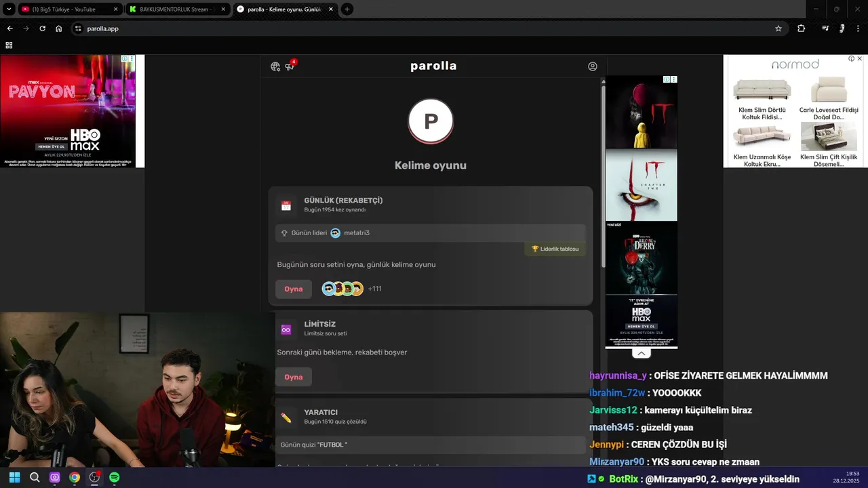The image size is (868, 488).
Task: Click the round parolla P logo
Action: point(431,121)
